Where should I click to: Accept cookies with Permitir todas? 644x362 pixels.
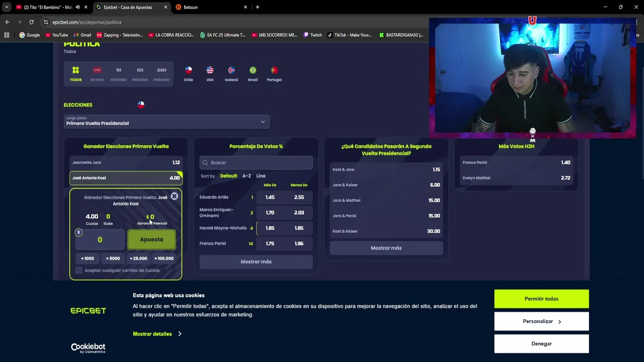click(x=541, y=299)
